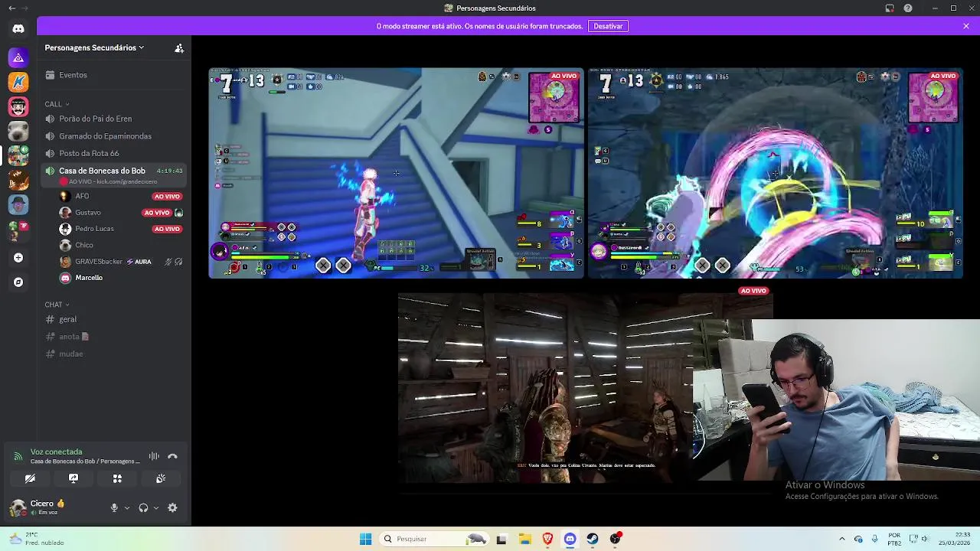This screenshot has height=551, width=980.
Task: Join Posto da Rota 66 voice channel
Action: 114,153
